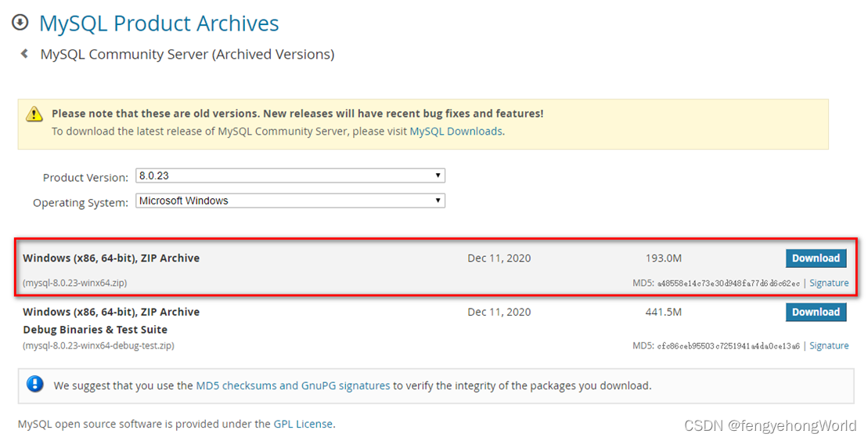Click the back arrow before MySQL Community Server
This screenshot has height=441, width=868.
(x=24, y=54)
